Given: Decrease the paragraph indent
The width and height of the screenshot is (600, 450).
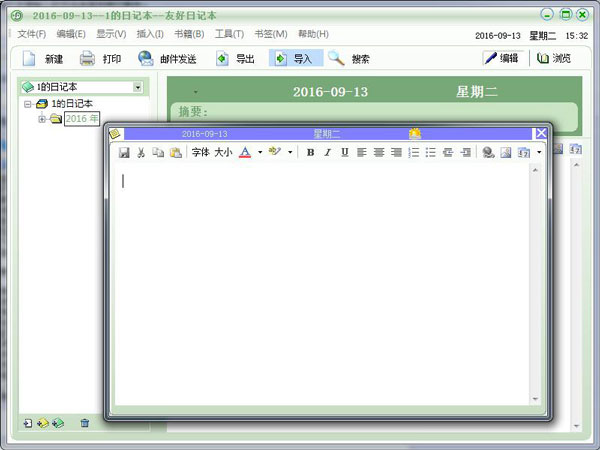Looking at the screenshot, I should (x=448, y=153).
